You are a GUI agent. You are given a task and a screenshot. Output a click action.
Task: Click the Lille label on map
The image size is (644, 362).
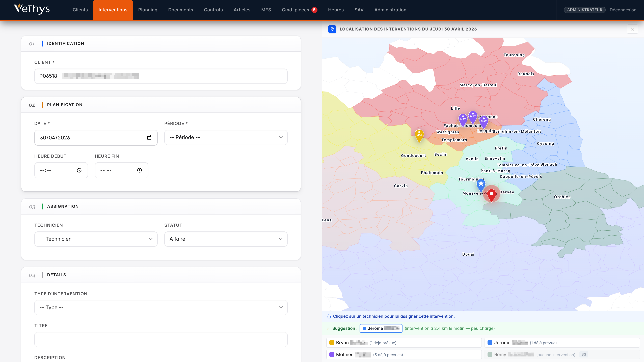[x=455, y=108]
